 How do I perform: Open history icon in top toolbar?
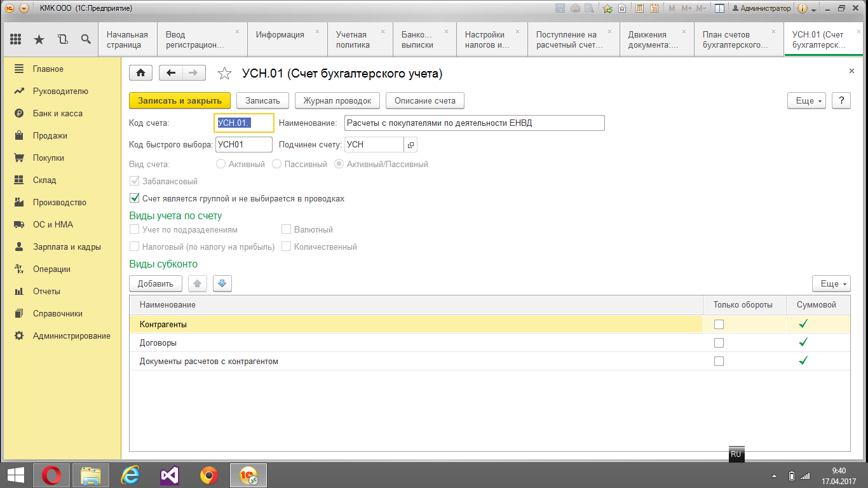62,39
